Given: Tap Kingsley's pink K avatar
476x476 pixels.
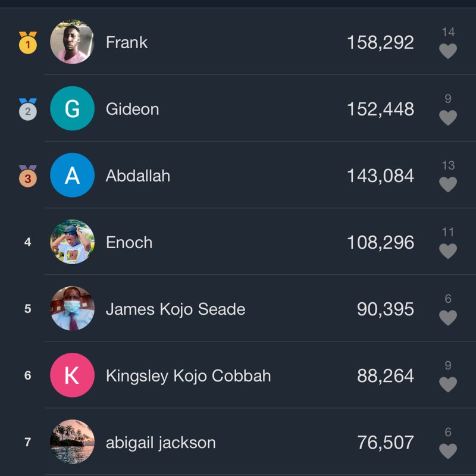Looking at the screenshot, I should click(x=72, y=375).
